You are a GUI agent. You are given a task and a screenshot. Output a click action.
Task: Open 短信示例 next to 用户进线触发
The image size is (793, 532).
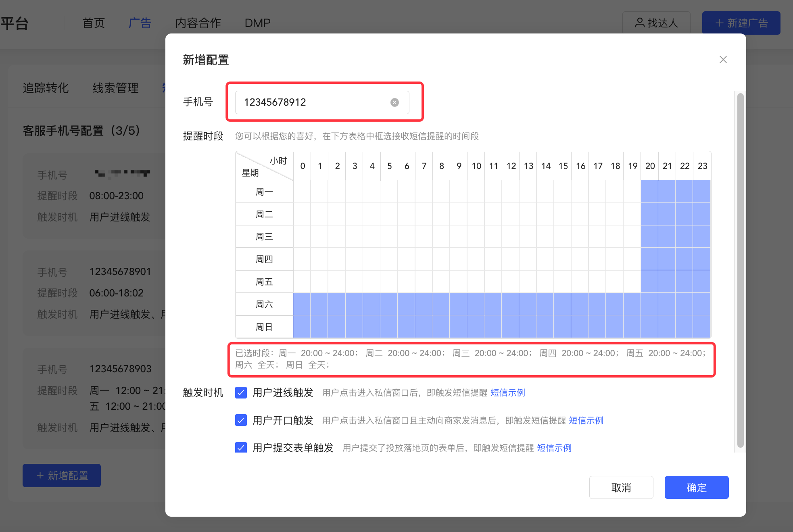(x=507, y=392)
